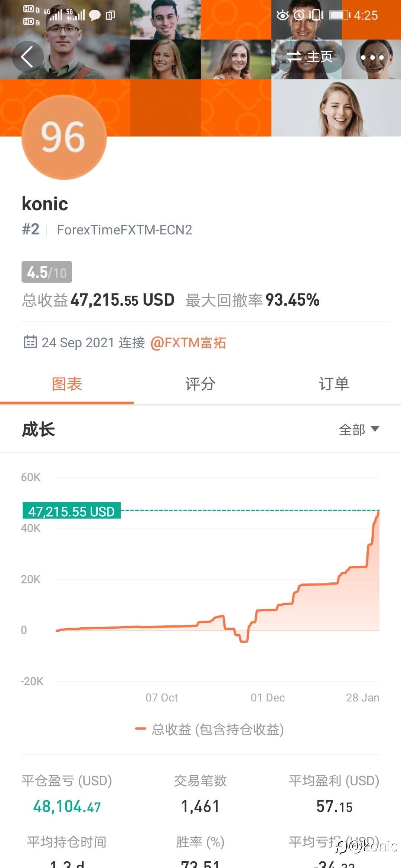
Task: Tap the dropdown arrow next to 全部
Action: click(x=375, y=429)
